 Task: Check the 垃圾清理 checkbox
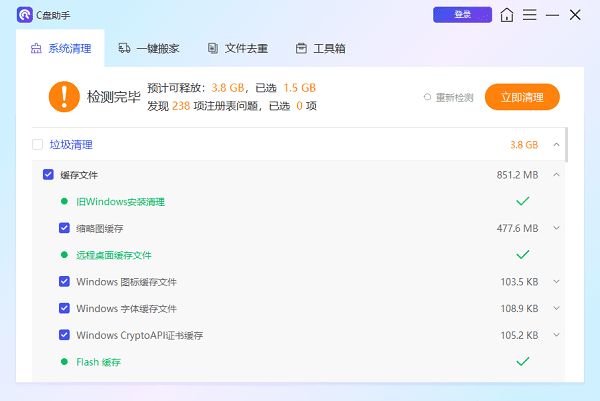coord(38,144)
